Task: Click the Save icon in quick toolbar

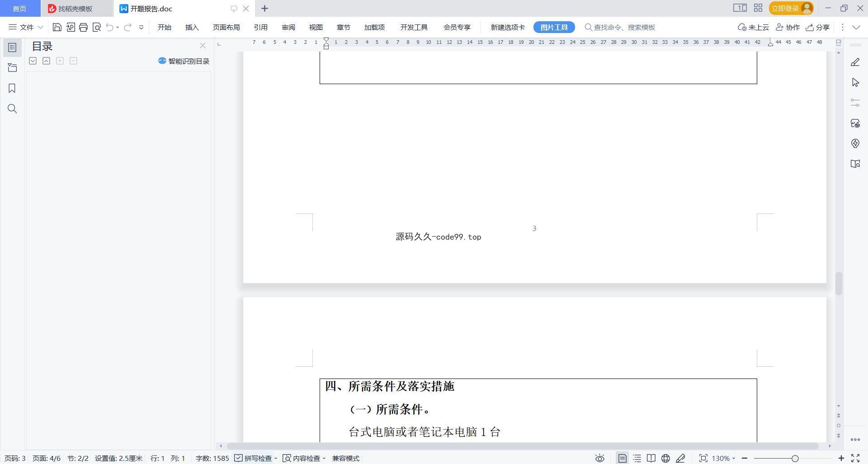Action: (57, 27)
